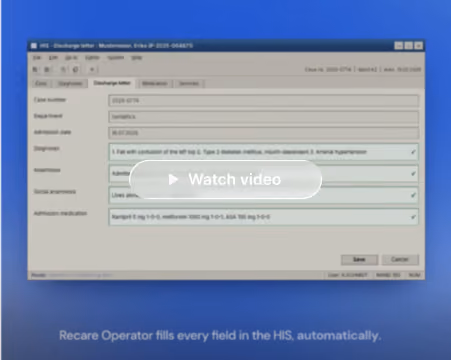
Task: Click the Admission medication label
Action: click(60, 213)
